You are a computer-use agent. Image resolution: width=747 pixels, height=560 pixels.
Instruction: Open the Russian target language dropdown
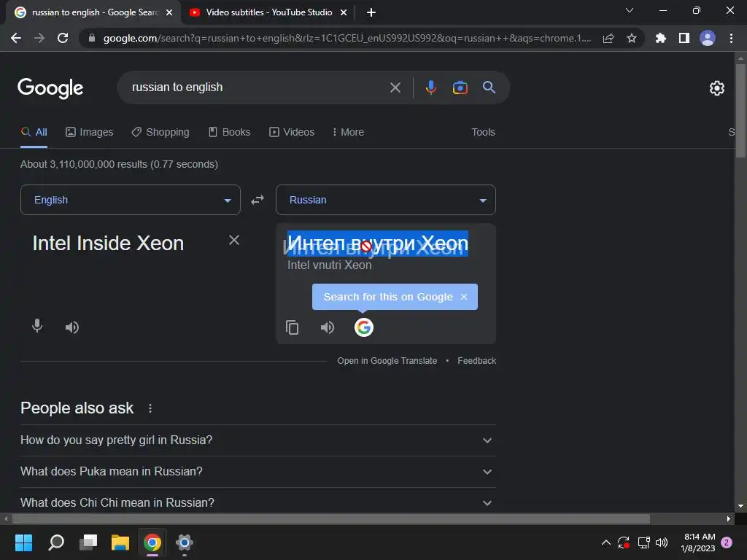tap(386, 200)
